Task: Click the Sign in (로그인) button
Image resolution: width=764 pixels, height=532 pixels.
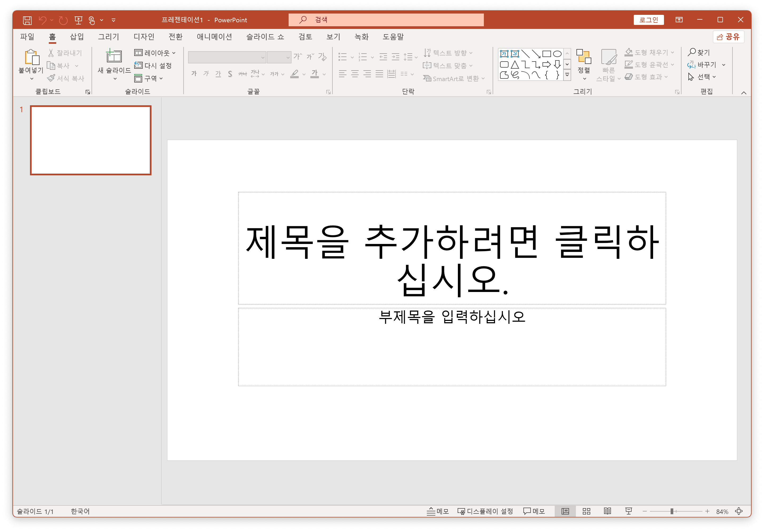Action: pyautogui.click(x=648, y=20)
